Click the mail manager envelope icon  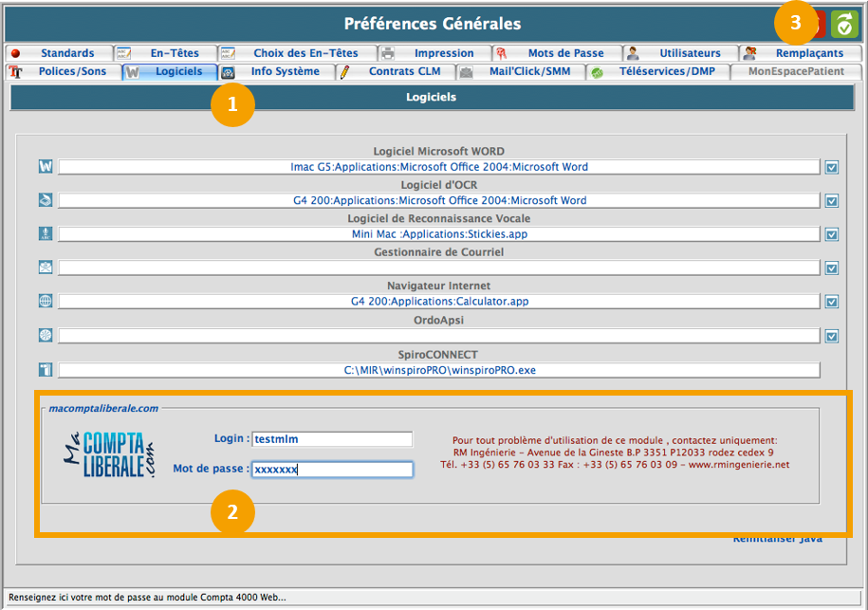[x=45, y=268]
